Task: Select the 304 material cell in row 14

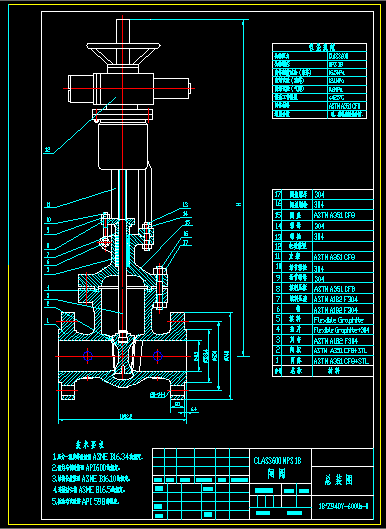Action: [319, 226]
